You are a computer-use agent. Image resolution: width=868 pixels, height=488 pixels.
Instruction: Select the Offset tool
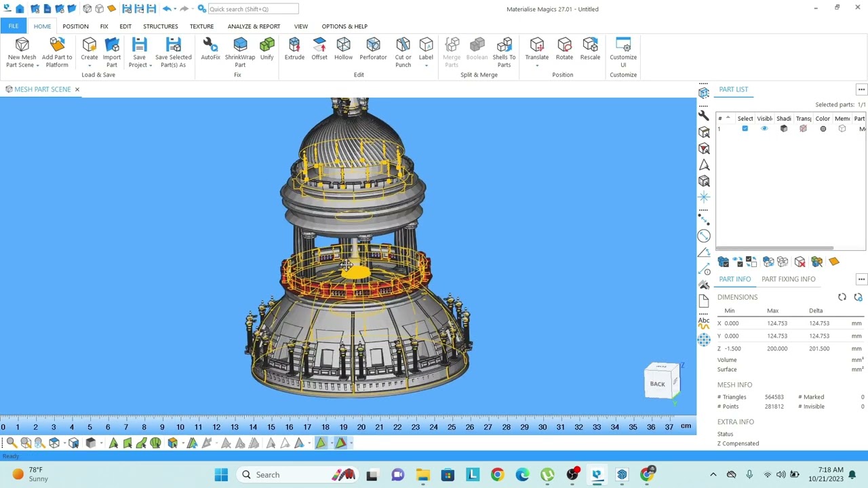[x=319, y=49]
